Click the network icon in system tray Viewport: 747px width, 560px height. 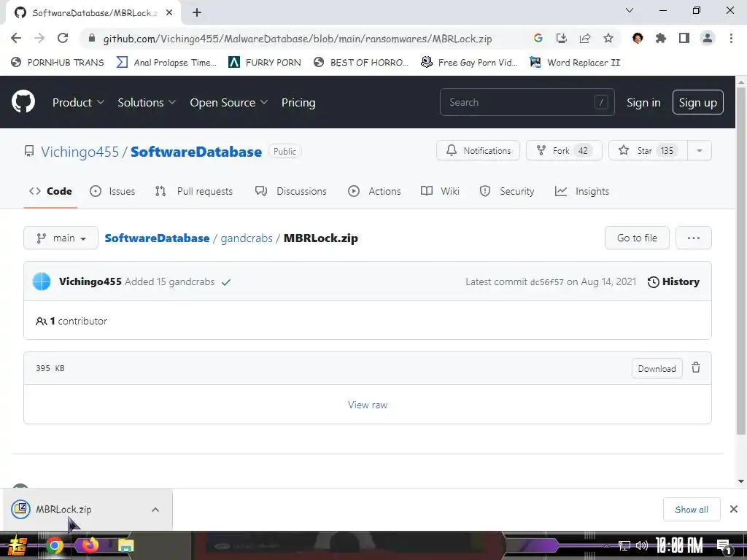[624, 545]
